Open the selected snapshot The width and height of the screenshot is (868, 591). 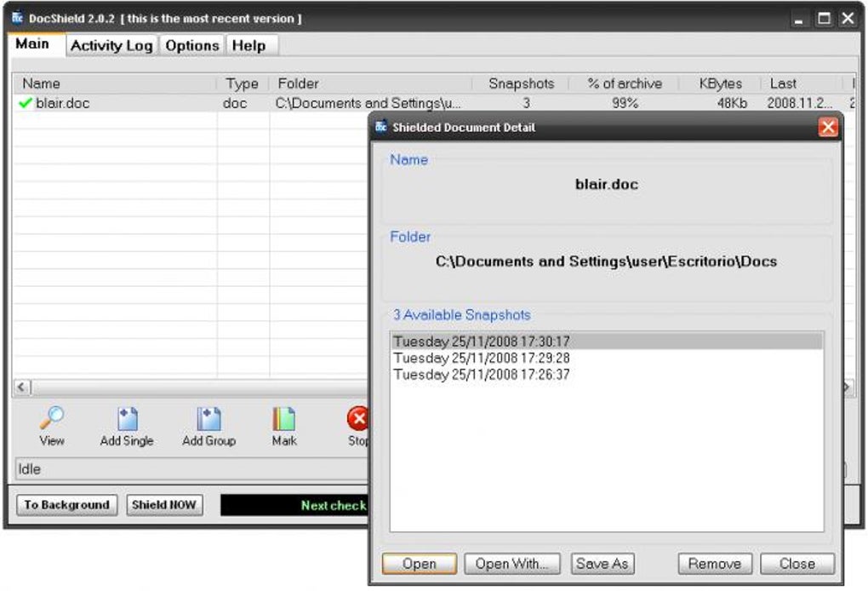pyautogui.click(x=419, y=563)
